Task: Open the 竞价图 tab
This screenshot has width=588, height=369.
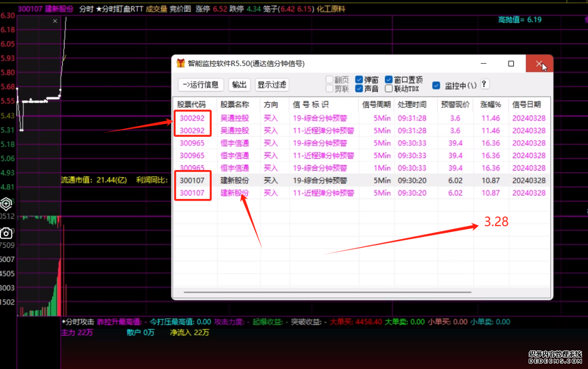Action: coord(180,9)
